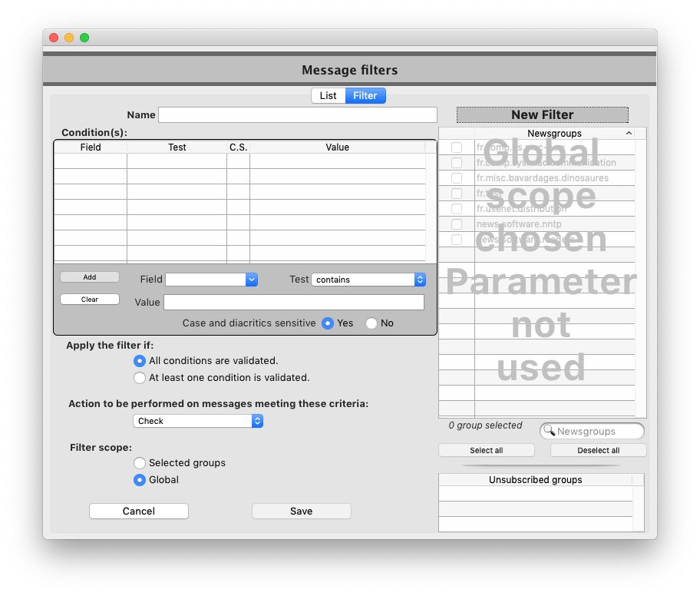Screen dimensions: 700x596
Task: Click the Add button to add a condition
Action: coord(89,276)
